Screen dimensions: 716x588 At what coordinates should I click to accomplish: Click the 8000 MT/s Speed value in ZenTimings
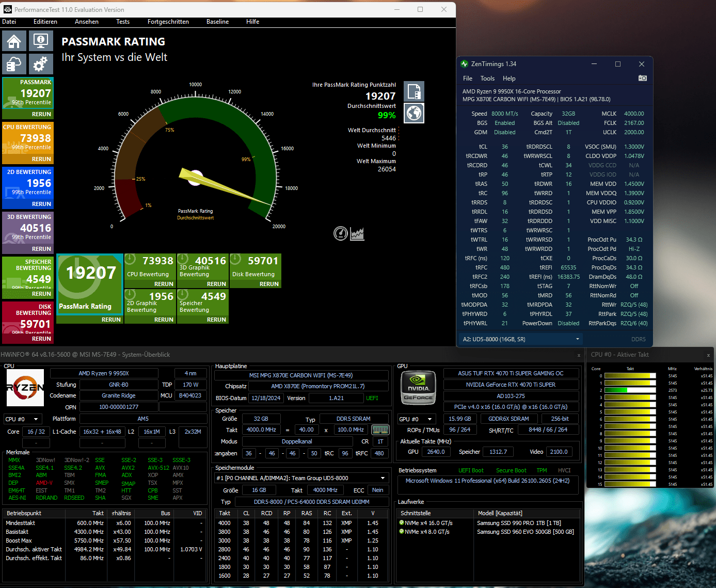tap(504, 114)
